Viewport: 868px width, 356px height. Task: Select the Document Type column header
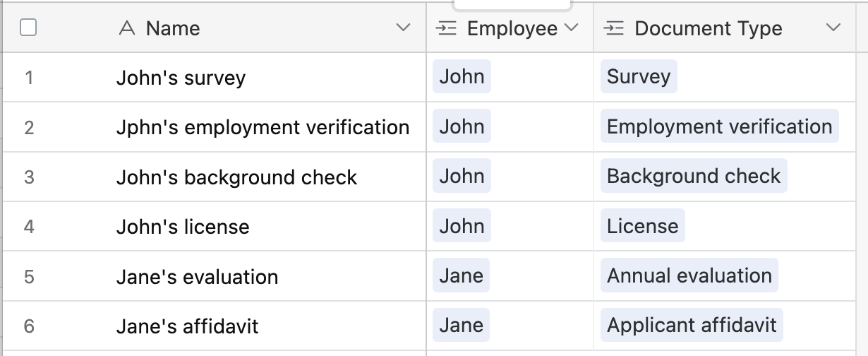click(x=720, y=28)
